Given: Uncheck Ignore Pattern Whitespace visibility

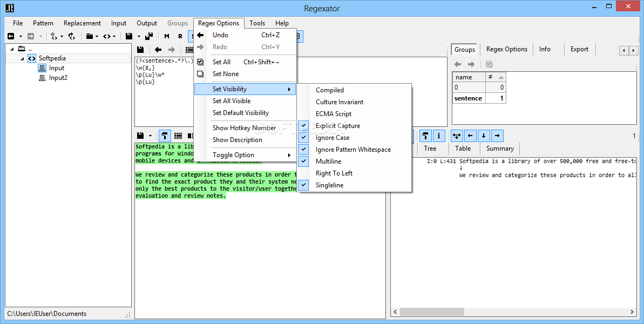Looking at the screenshot, I should (355, 150).
